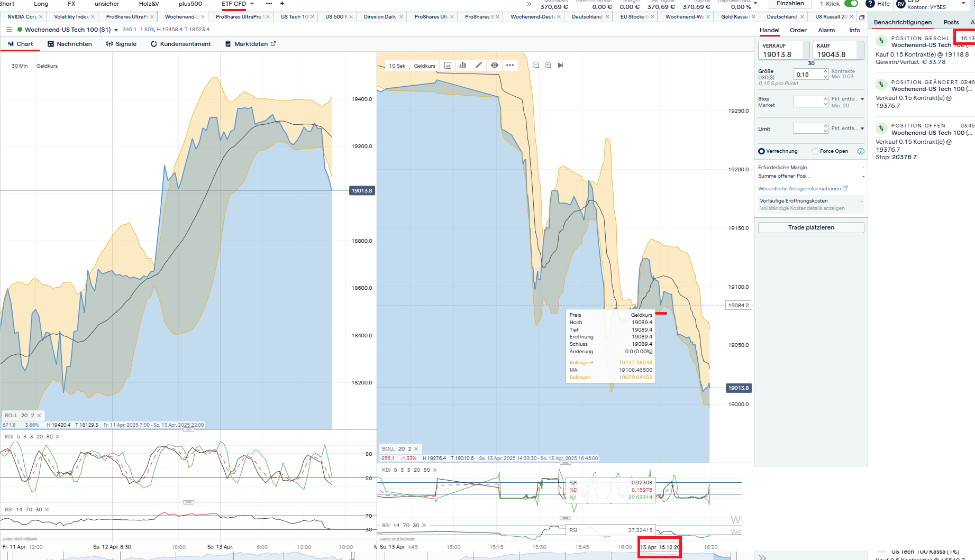975x560 pixels.
Task: Open the Info tab in the deal ticket
Action: pyautogui.click(x=855, y=30)
